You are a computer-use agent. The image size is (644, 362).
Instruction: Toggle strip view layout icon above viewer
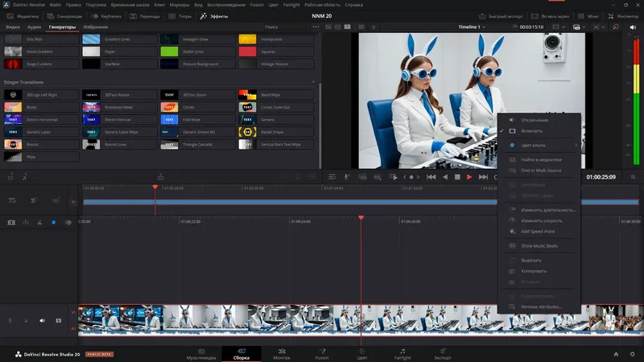(x=348, y=27)
